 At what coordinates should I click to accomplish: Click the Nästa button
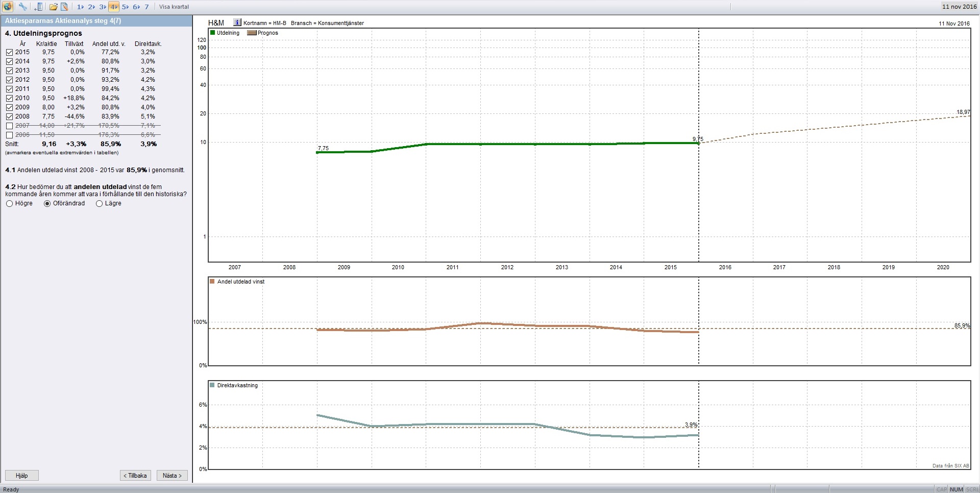[172, 476]
